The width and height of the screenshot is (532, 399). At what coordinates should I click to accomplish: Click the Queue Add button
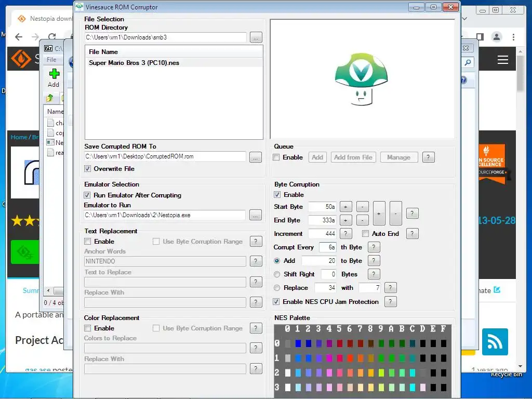pyautogui.click(x=317, y=157)
